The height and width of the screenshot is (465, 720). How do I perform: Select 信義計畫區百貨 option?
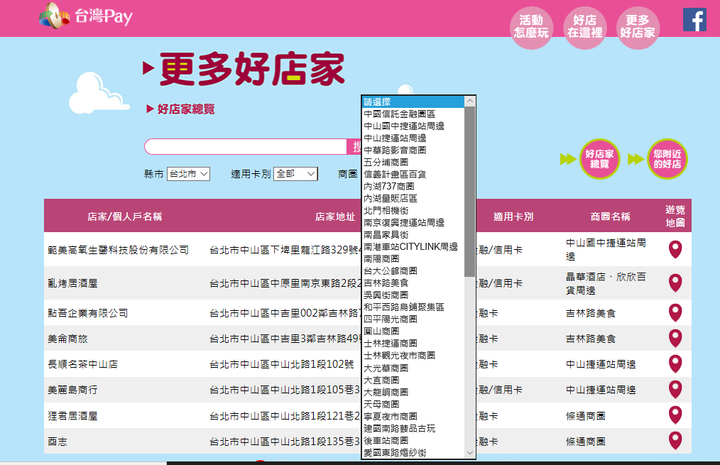click(413, 174)
